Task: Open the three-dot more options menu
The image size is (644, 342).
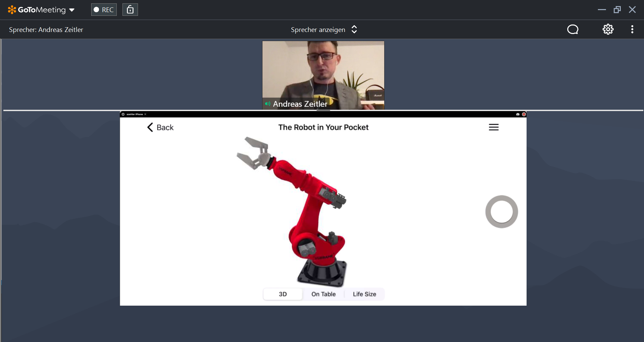Action: pos(632,30)
